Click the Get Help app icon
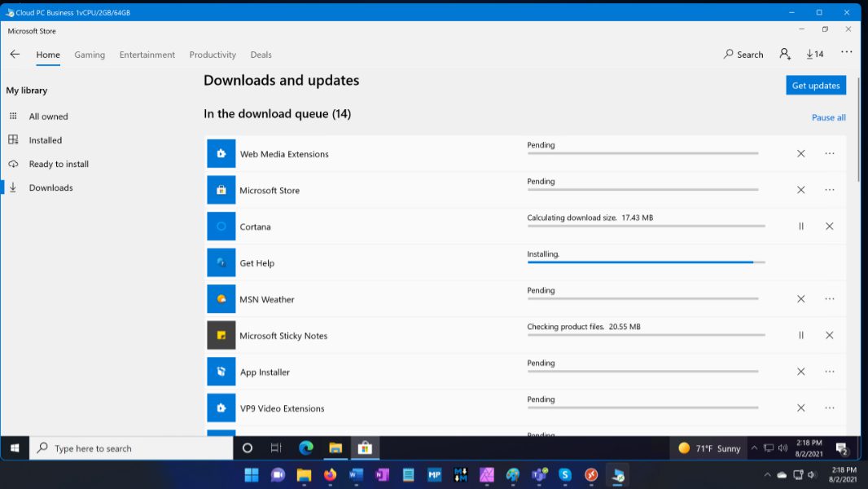This screenshot has width=868, height=489. coord(221,263)
